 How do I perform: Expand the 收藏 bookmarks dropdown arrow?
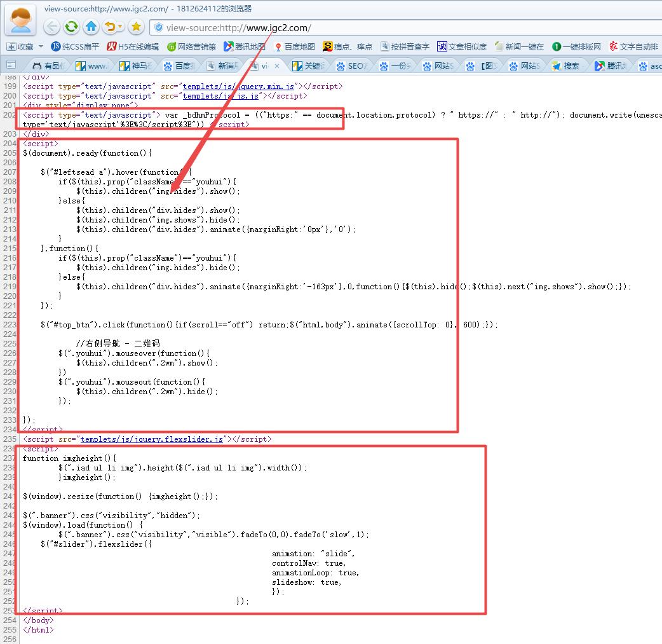41,46
